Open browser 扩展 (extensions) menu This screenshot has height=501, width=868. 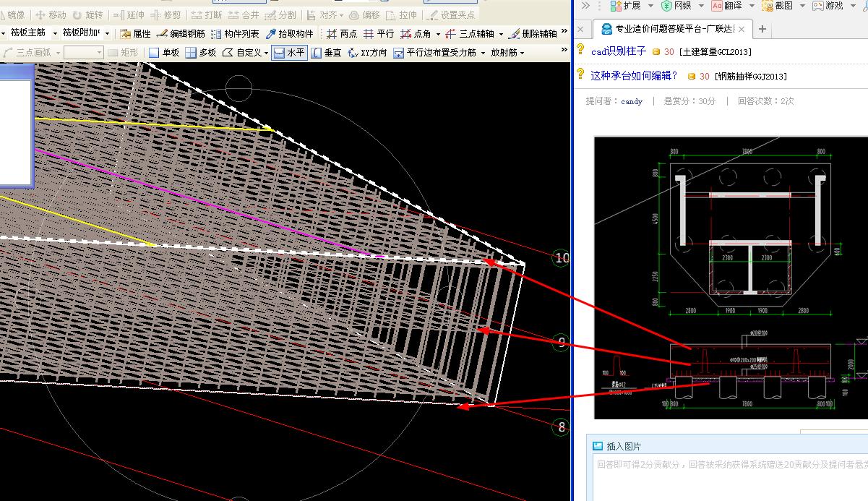[630, 6]
